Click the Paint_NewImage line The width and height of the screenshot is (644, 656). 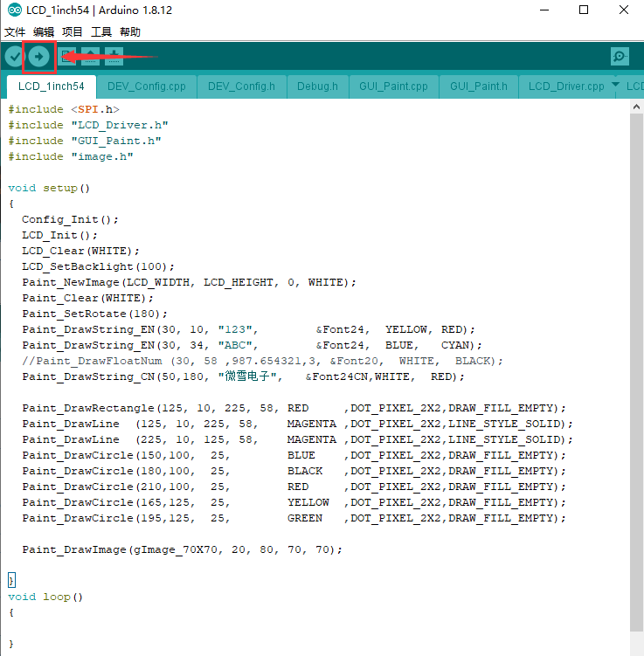point(189,282)
